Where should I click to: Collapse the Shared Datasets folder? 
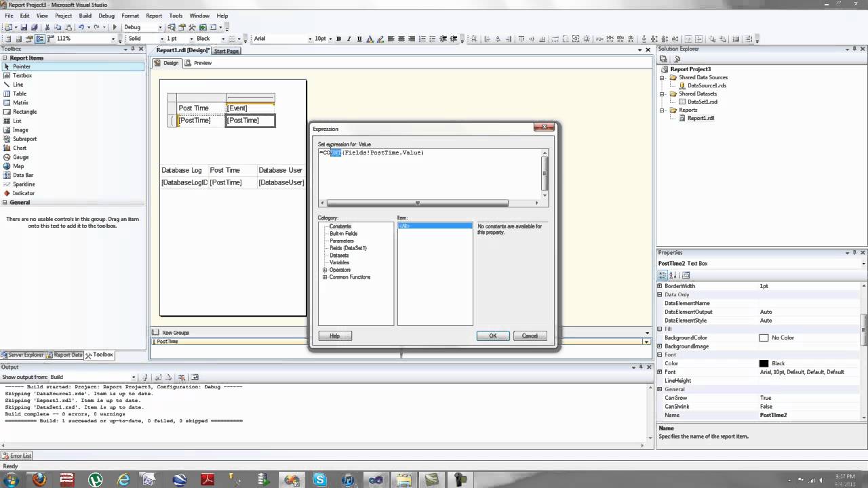pos(663,94)
